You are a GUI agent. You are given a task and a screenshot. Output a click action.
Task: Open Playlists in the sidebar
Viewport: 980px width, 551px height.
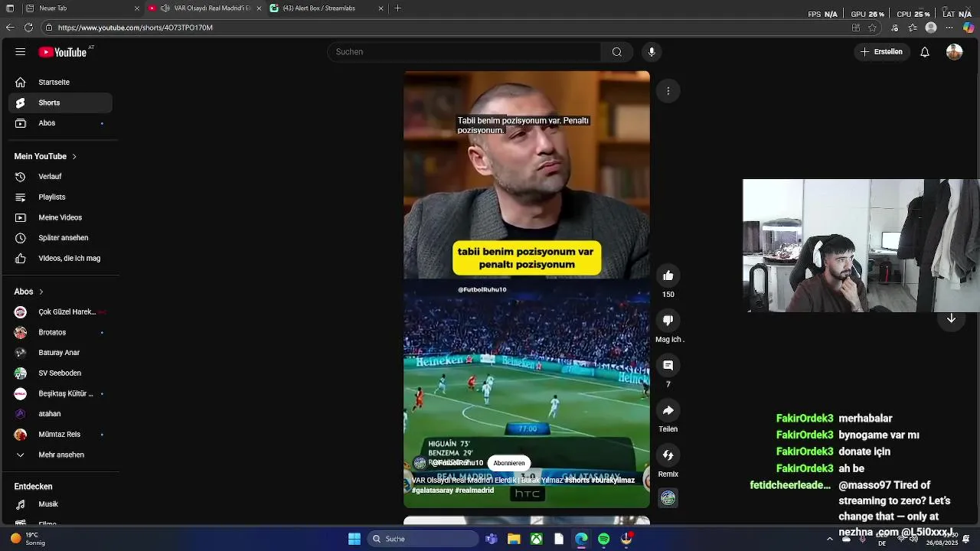(x=60, y=197)
